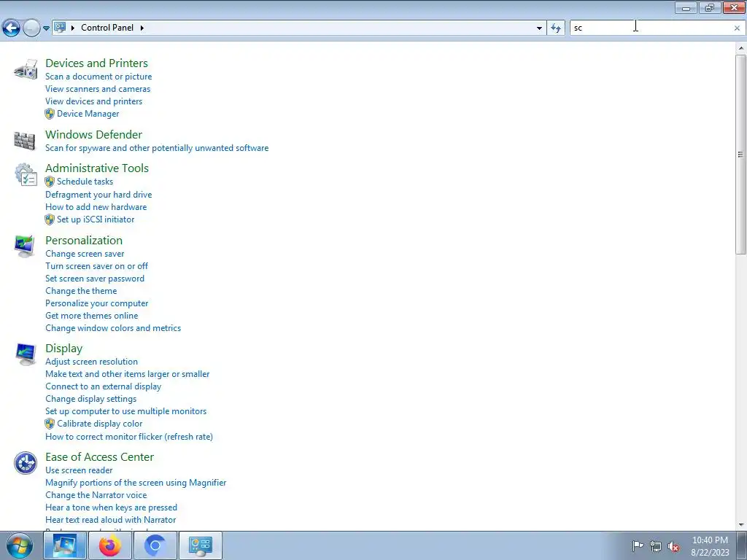The width and height of the screenshot is (747, 560).
Task: Go back with the Back arrow button
Action: click(12, 28)
